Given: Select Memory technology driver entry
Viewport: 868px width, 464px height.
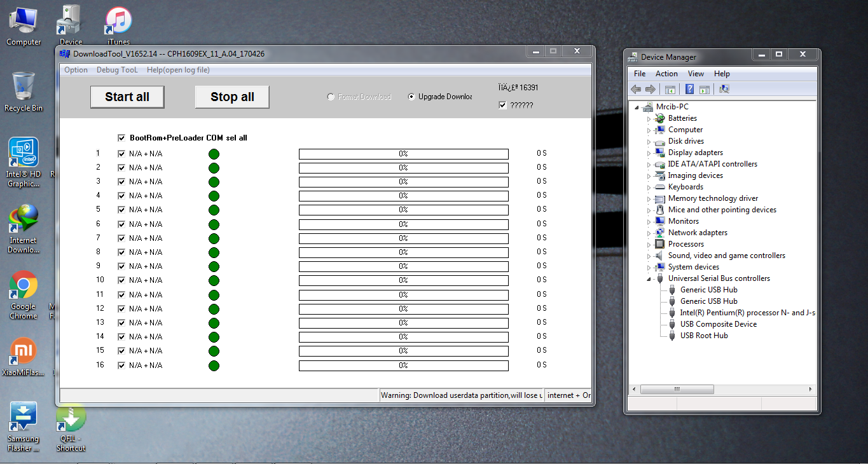Looking at the screenshot, I should [713, 198].
